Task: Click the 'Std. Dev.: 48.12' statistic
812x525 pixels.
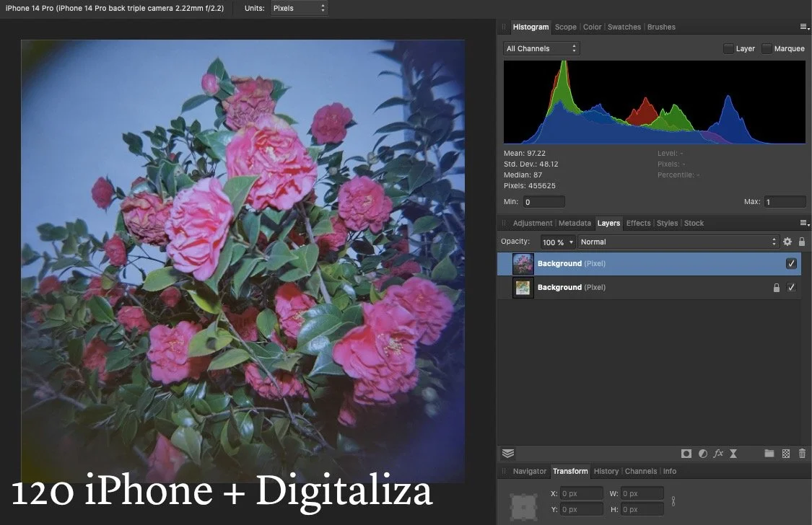Action: click(x=531, y=164)
